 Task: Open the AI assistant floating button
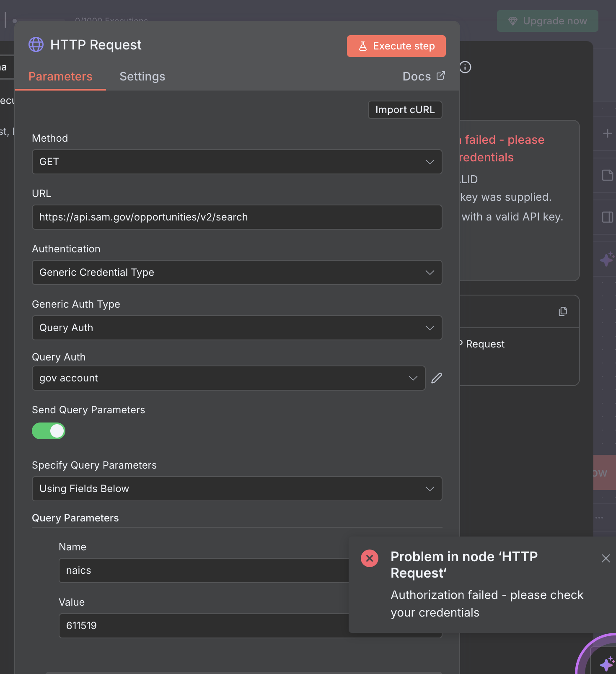pos(606,664)
